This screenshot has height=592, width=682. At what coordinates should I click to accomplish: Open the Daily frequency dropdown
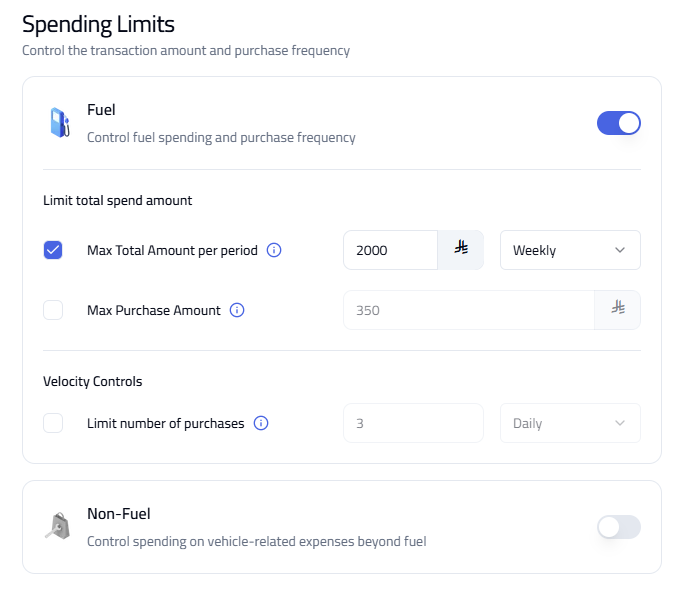click(570, 423)
